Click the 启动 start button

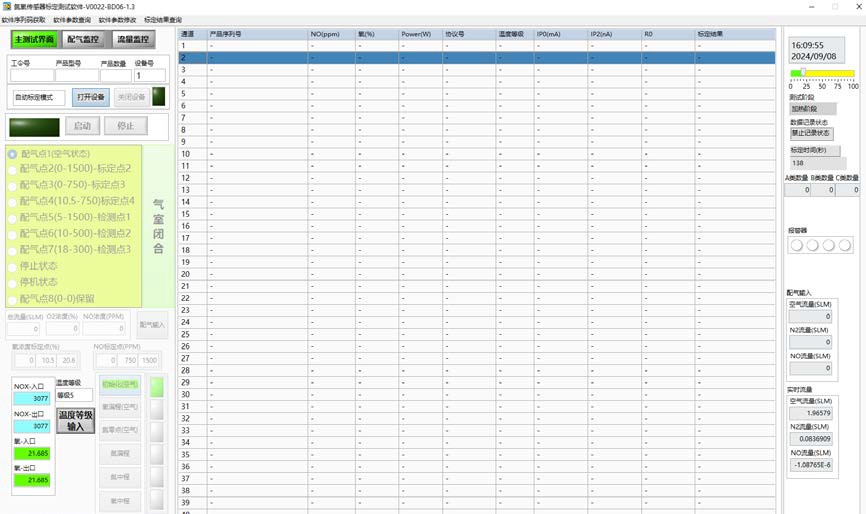pyautogui.click(x=82, y=126)
